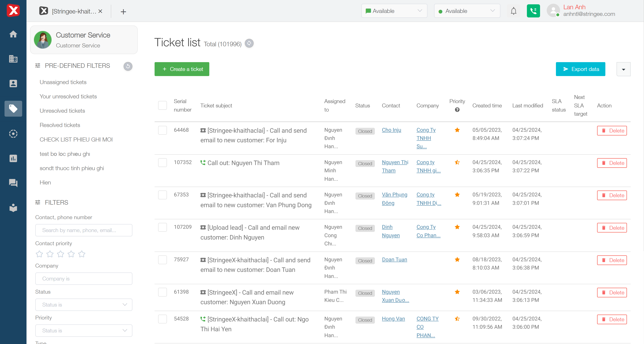Open the Resolved tickets filter
The image size is (644, 344).
coord(60,125)
